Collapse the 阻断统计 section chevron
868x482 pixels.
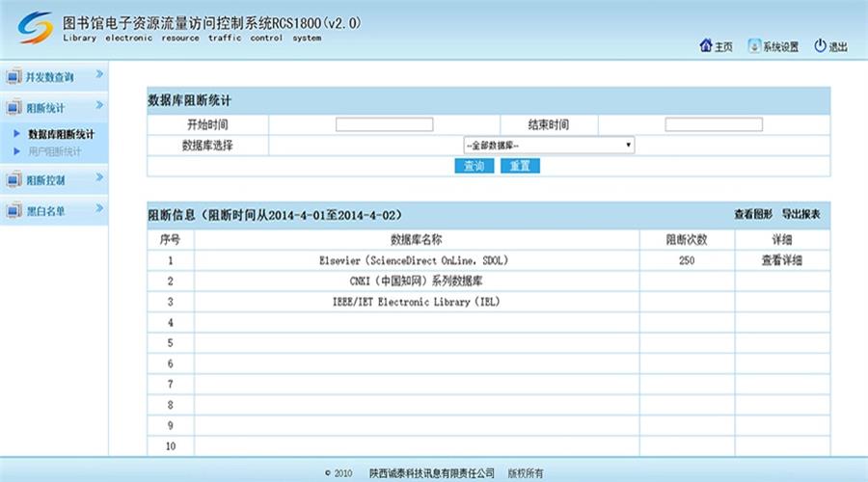click(98, 106)
